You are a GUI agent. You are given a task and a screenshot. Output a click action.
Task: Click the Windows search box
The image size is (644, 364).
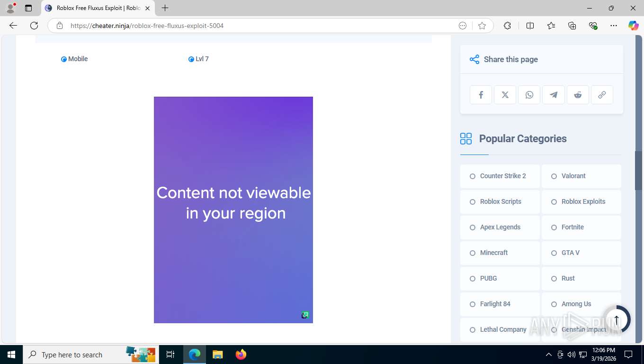tap(90, 355)
